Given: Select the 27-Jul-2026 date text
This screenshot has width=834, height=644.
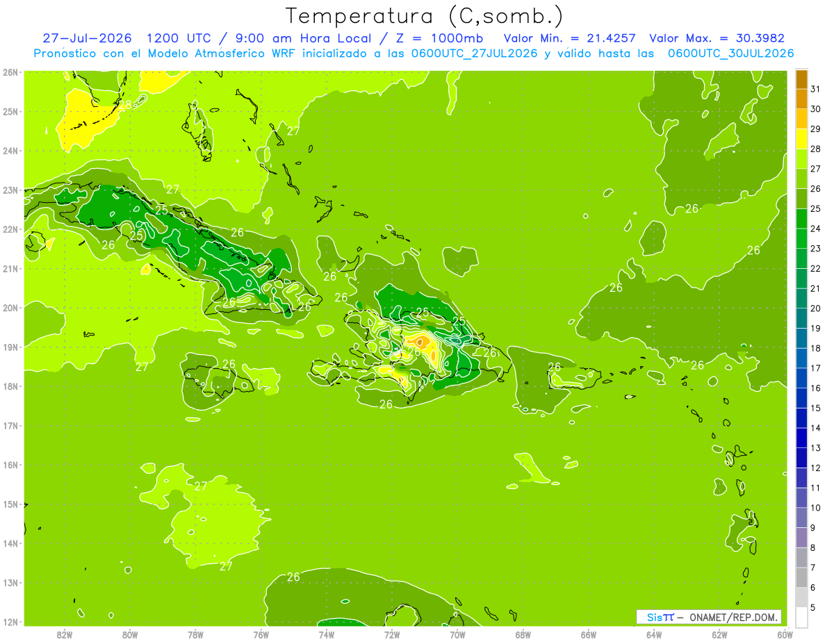Looking at the screenshot, I should (87, 38).
